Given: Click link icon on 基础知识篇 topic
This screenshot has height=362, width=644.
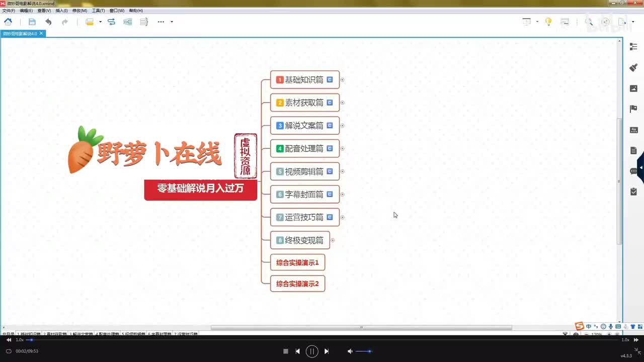Looking at the screenshot, I should (330, 79).
